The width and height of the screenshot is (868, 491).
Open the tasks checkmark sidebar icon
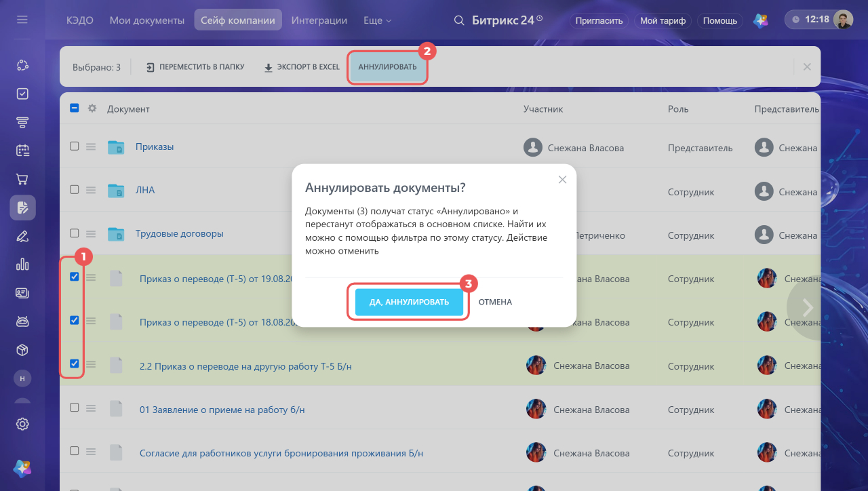pos(22,94)
